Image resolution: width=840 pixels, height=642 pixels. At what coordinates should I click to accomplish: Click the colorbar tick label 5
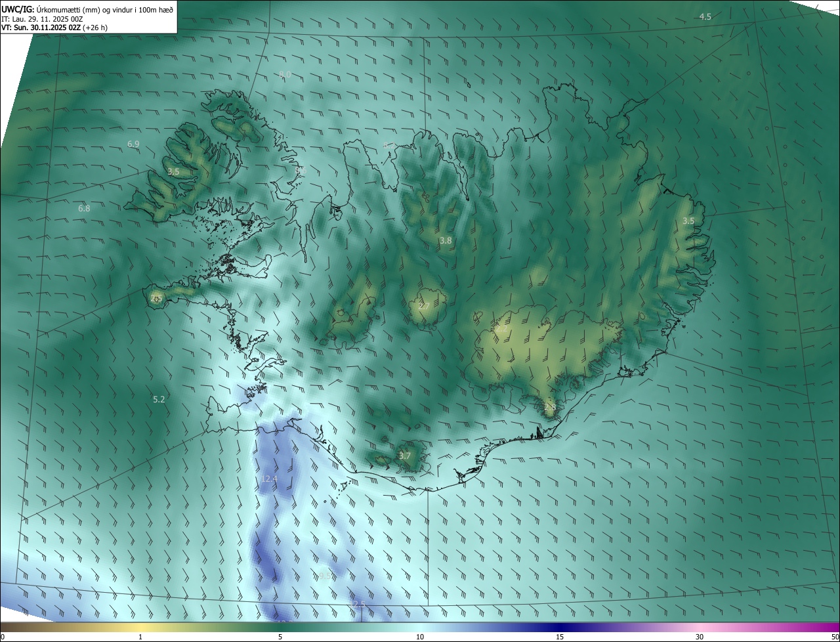click(280, 637)
